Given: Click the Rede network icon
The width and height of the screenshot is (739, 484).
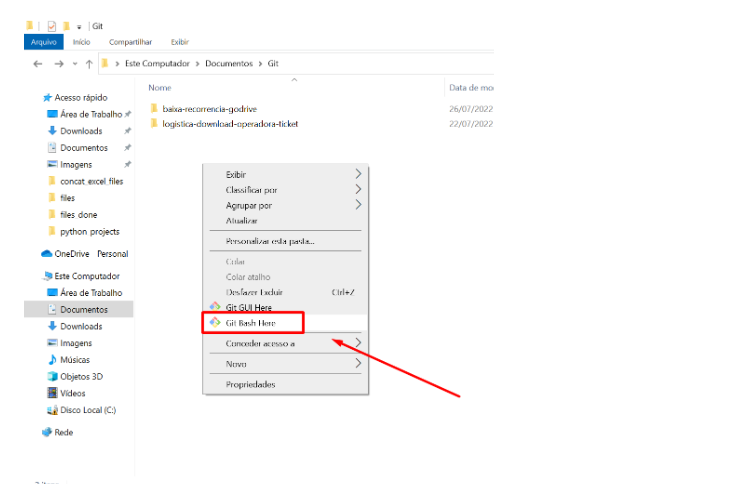Looking at the screenshot, I should click(46, 432).
